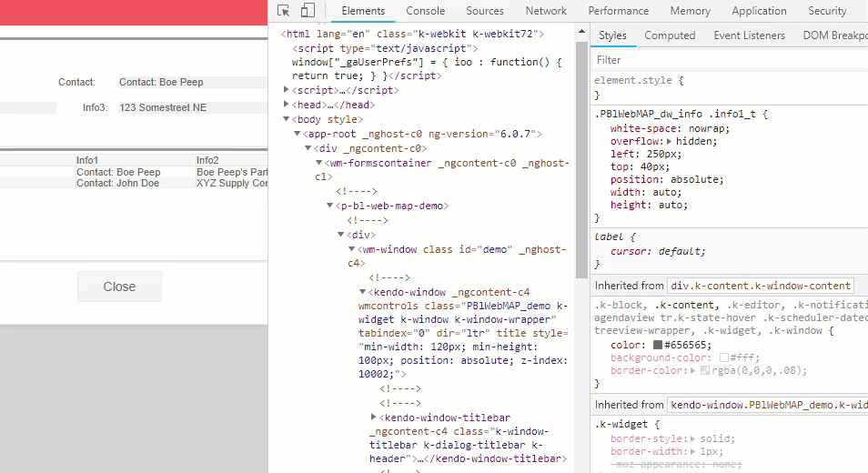Collapse the p-bl-web-map-demo node
The width and height of the screenshot is (868, 473).
click(330, 206)
